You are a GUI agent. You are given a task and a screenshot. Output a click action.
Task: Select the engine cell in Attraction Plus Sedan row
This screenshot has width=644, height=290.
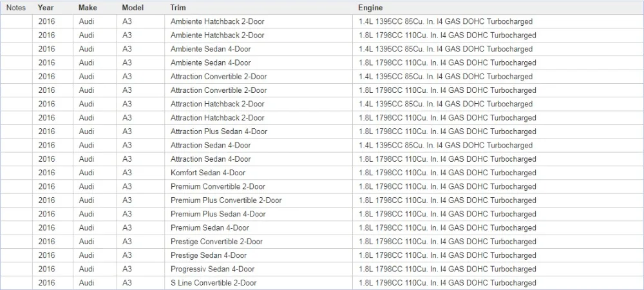point(498,131)
